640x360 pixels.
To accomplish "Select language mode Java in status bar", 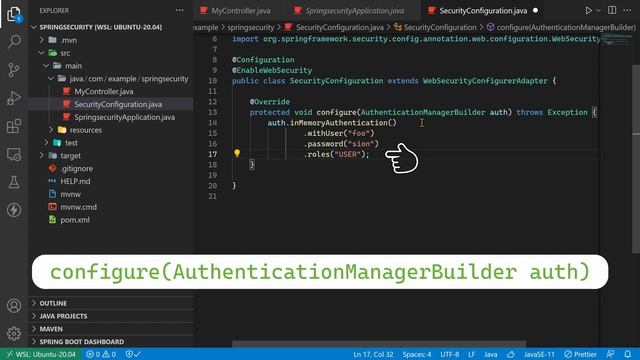I will (491, 354).
